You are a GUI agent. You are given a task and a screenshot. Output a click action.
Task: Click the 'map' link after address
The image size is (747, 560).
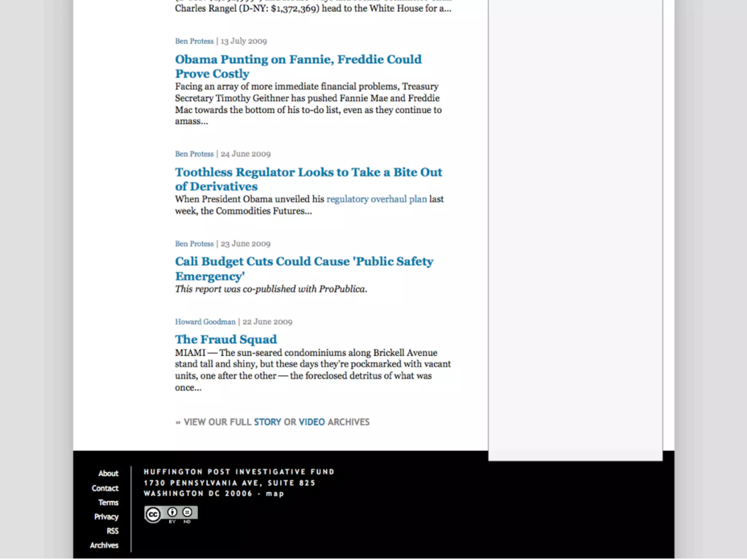[x=275, y=493]
